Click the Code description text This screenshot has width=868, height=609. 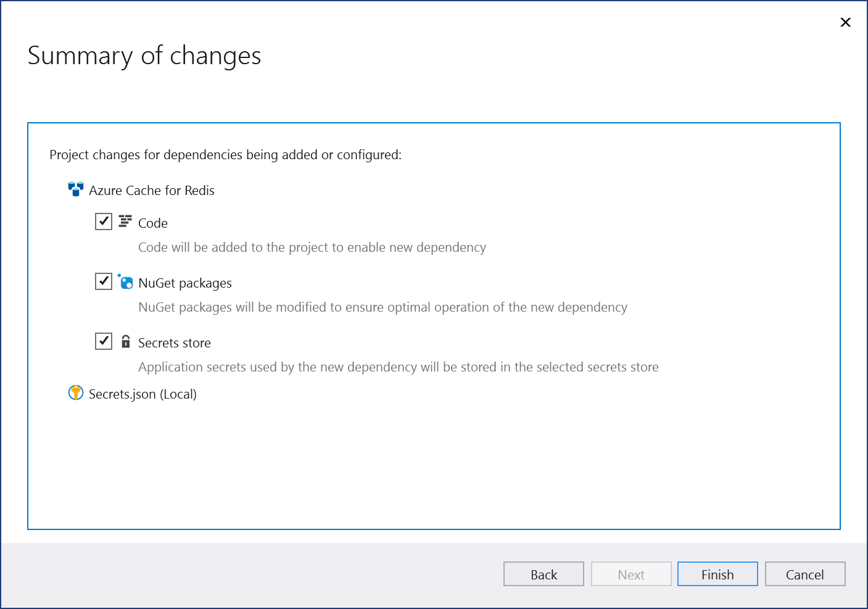(x=312, y=247)
